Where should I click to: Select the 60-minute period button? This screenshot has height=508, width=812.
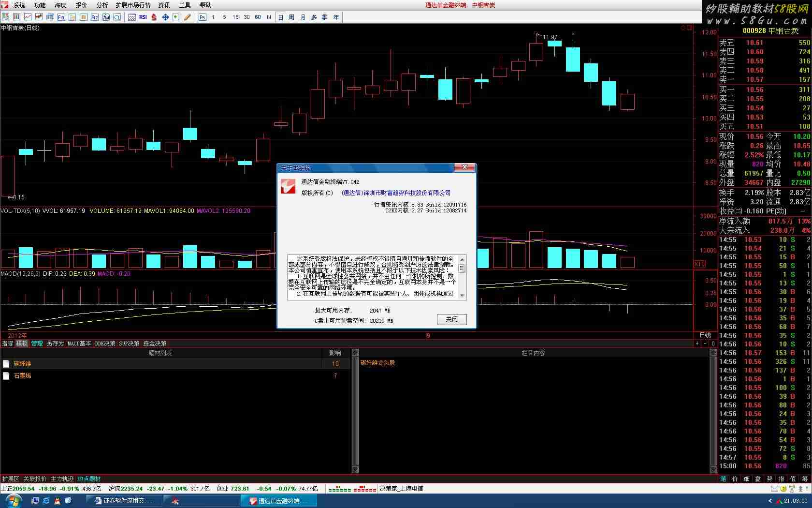[258, 17]
